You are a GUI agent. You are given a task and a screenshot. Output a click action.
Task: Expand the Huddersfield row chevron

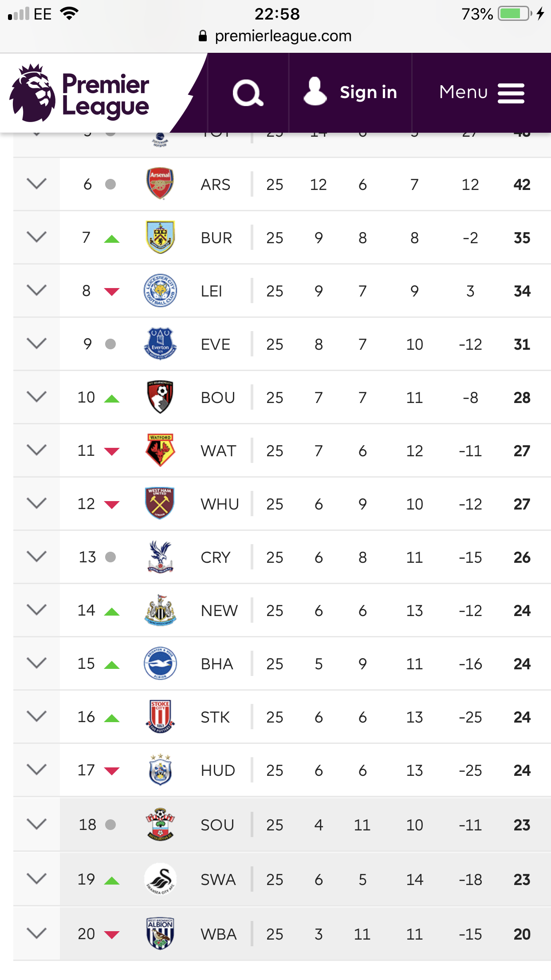coord(36,769)
